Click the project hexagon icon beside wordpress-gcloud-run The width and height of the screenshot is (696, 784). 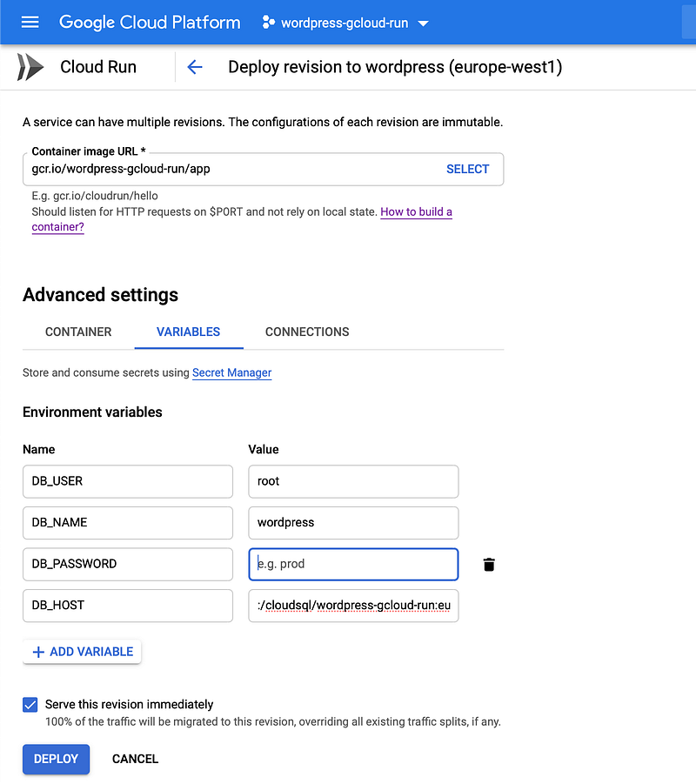pyautogui.click(x=269, y=23)
